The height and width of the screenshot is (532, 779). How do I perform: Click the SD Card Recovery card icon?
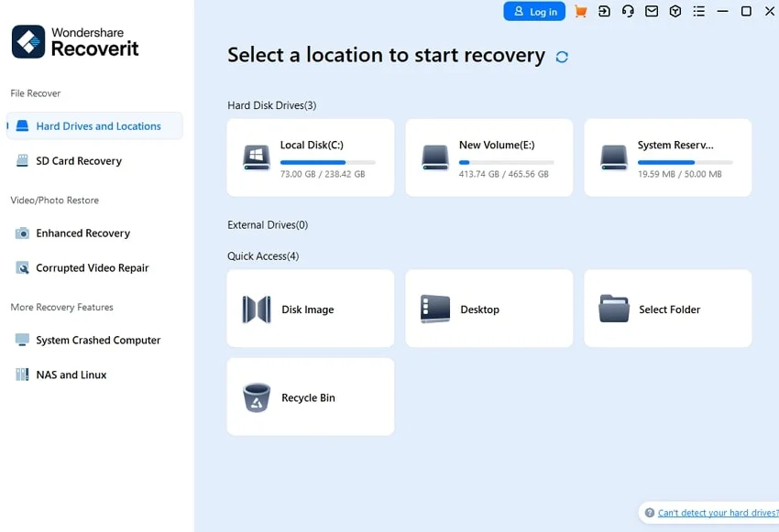click(x=22, y=160)
